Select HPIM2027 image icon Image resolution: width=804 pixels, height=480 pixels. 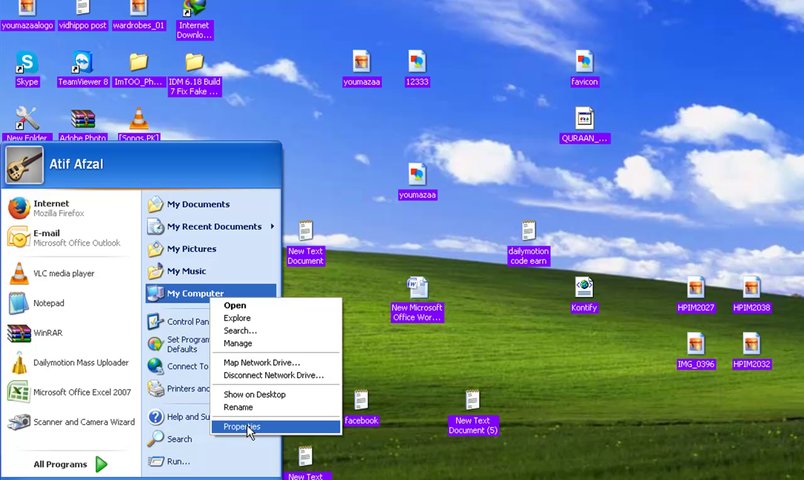click(696, 287)
